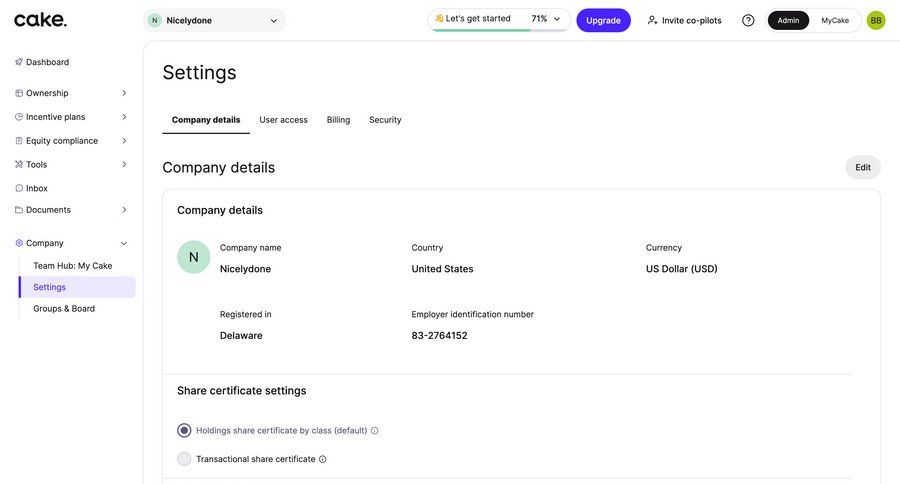Switch to MyCake view toggle
The height and width of the screenshot is (484, 900).
click(835, 20)
